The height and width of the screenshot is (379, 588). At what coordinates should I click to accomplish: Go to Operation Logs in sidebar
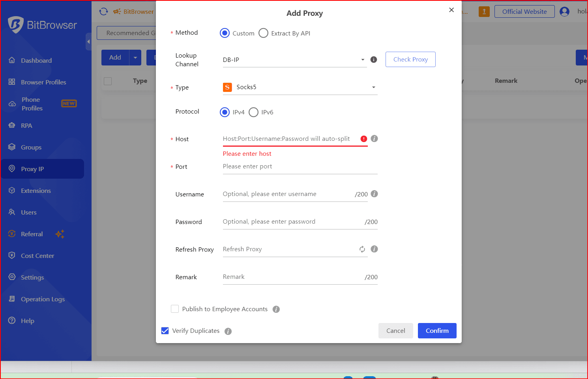(x=42, y=299)
